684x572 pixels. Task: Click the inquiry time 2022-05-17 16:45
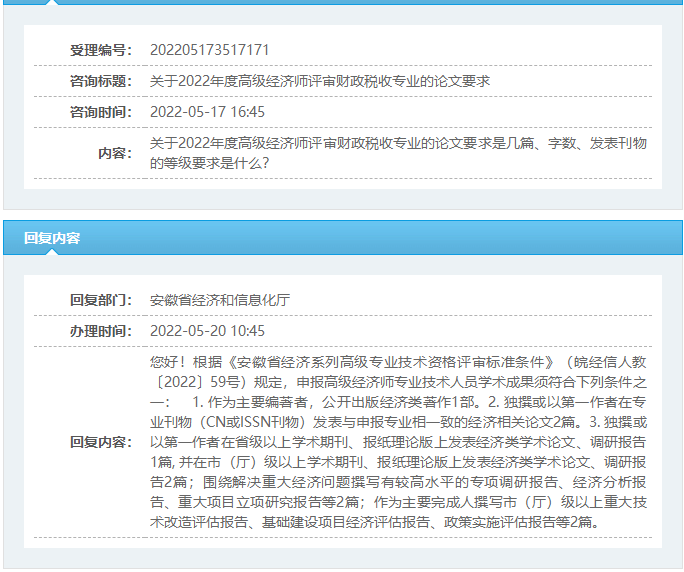208,112
